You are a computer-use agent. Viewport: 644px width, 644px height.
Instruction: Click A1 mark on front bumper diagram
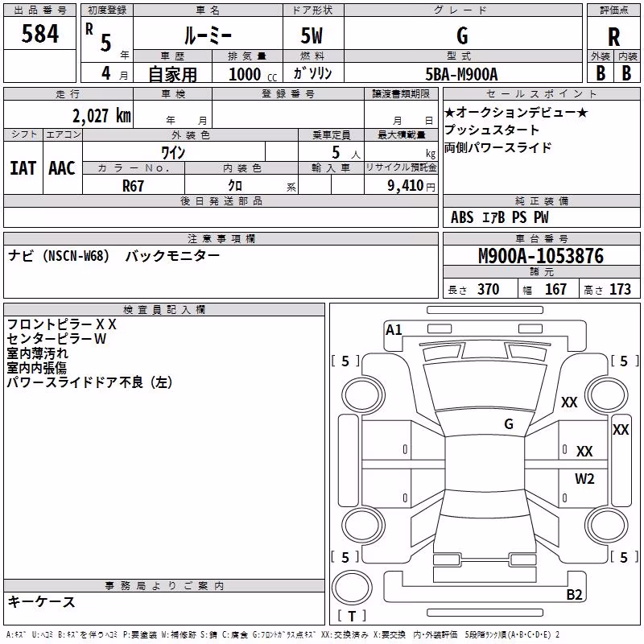[394, 330]
